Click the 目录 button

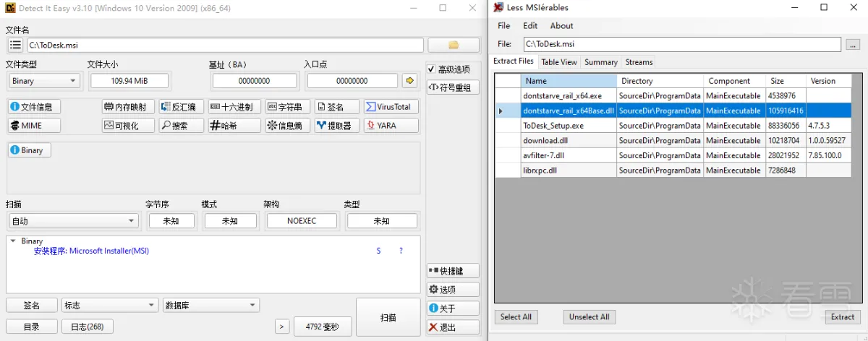click(32, 327)
